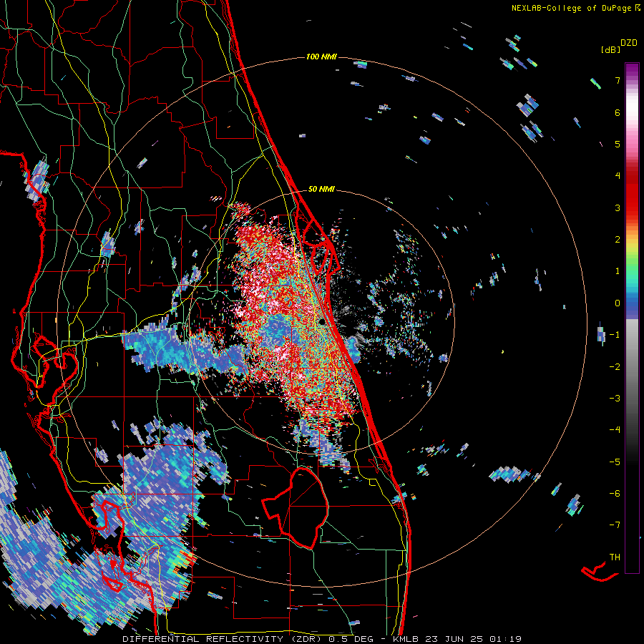Click the 5 value on the color scale
Viewport: 644px width, 644px height.
(618, 144)
